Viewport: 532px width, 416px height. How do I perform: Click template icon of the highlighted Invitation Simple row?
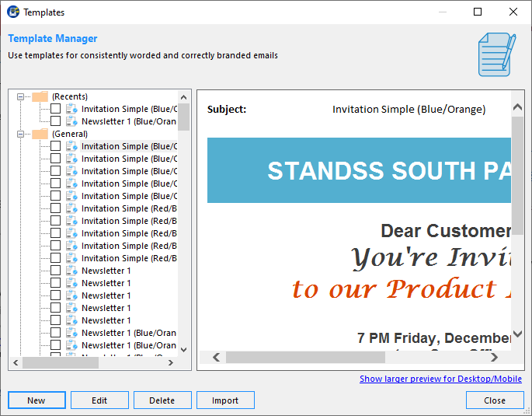click(71, 146)
